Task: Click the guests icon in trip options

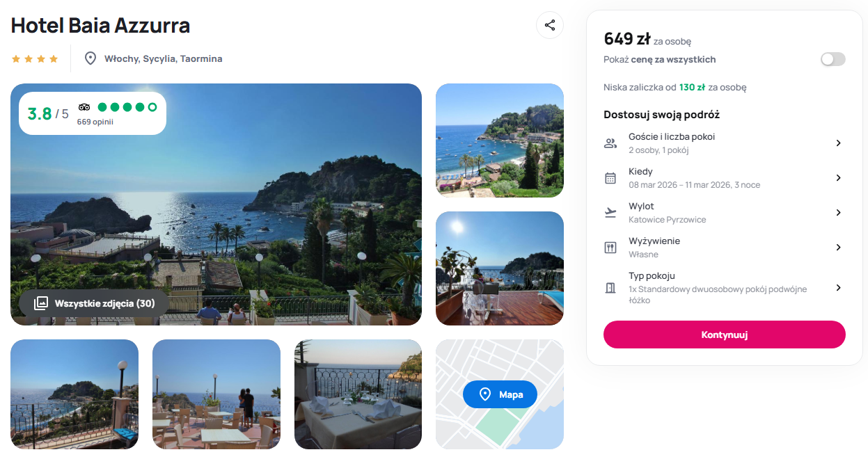Action: tap(610, 143)
